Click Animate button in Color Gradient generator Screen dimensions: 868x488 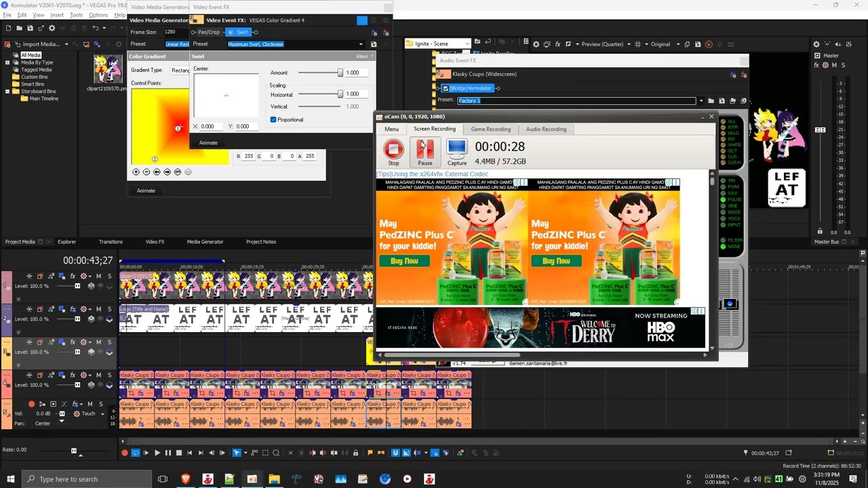tap(146, 190)
